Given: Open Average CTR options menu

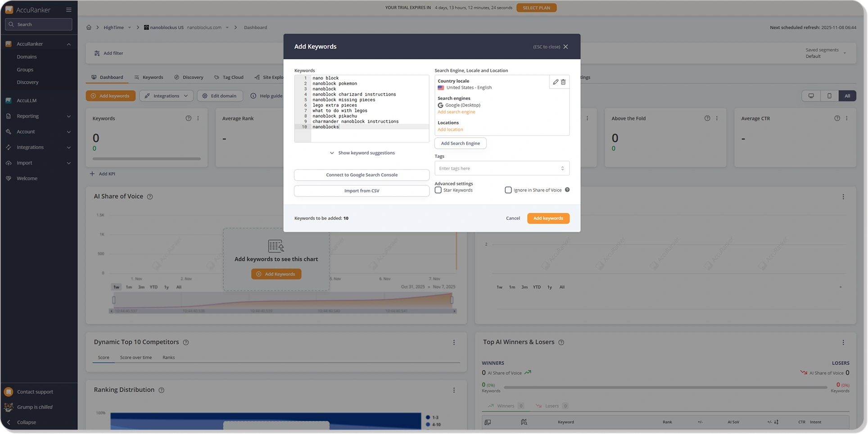Looking at the screenshot, I should (x=847, y=118).
